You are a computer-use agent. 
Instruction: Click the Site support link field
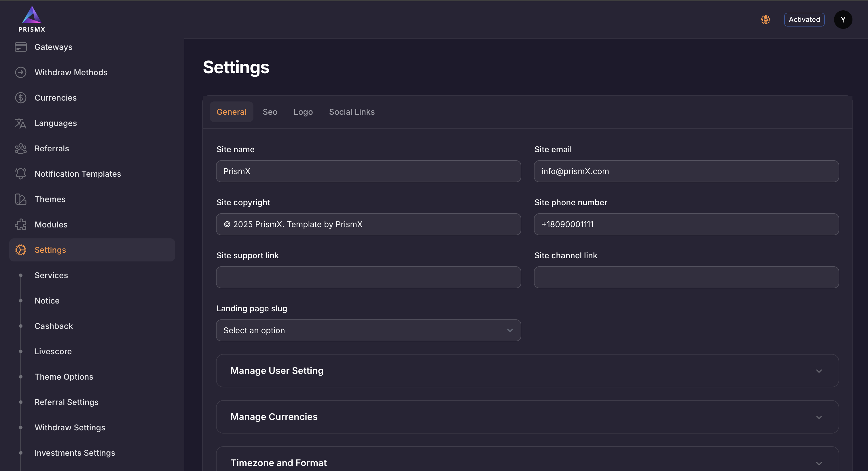368,278
